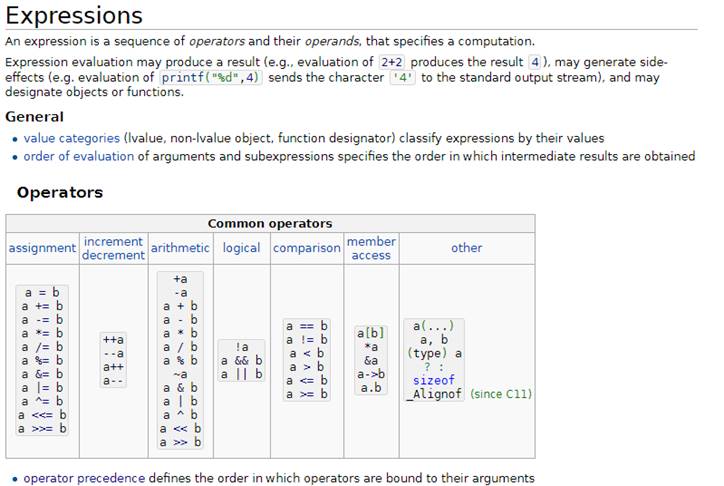Screen dimensions: 724x486
Task: Click the a(...) function call entry
Action: tap(434, 326)
